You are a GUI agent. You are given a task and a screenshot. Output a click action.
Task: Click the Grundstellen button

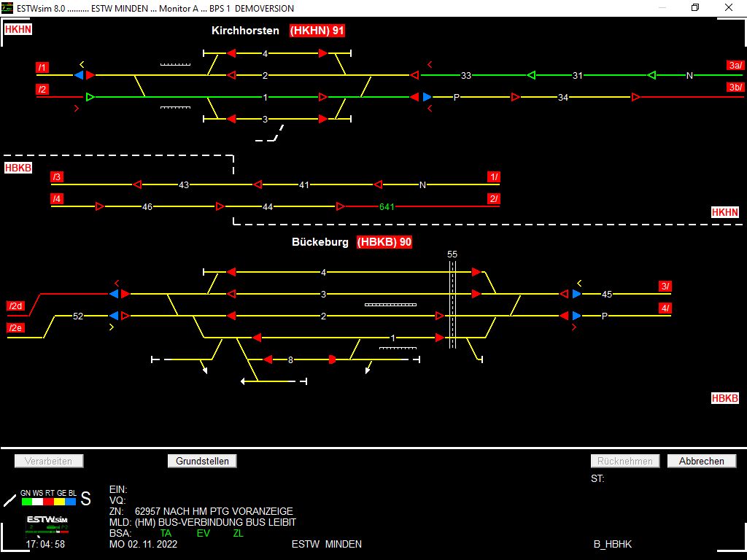[x=202, y=461]
